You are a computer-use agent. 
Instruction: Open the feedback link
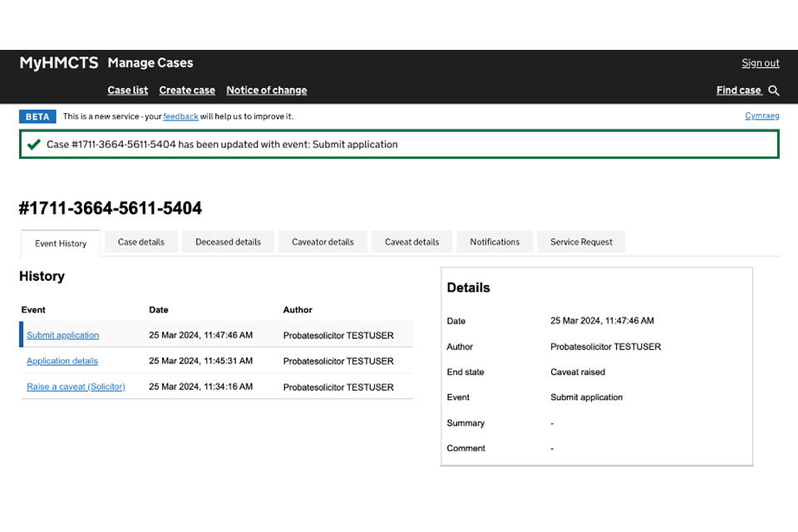(x=180, y=116)
